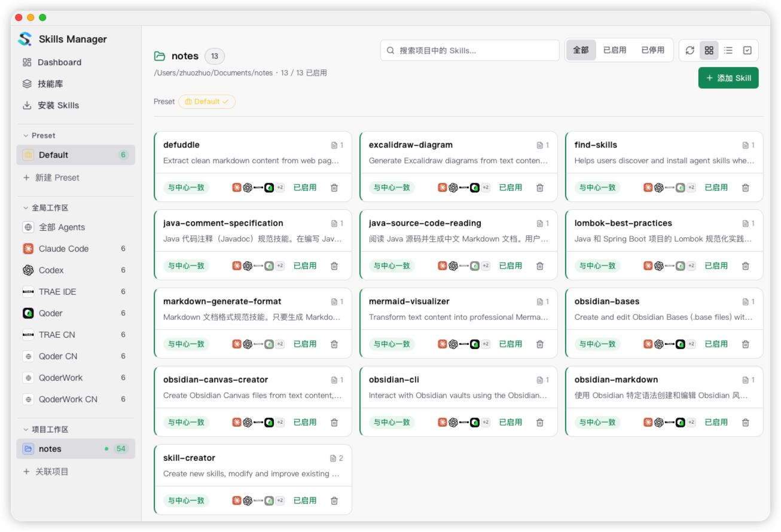Filter skills by 已停用 tab
781x532 pixels.
click(653, 50)
